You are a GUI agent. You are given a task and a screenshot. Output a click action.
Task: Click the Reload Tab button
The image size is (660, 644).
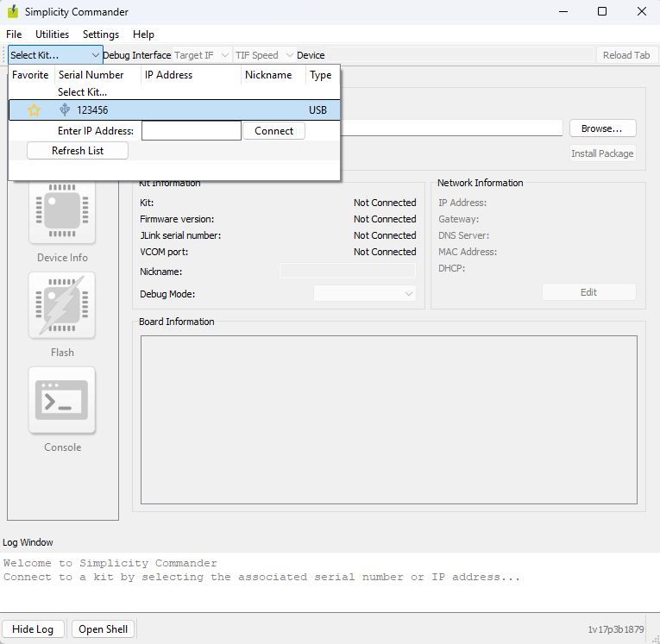coord(625,55)
